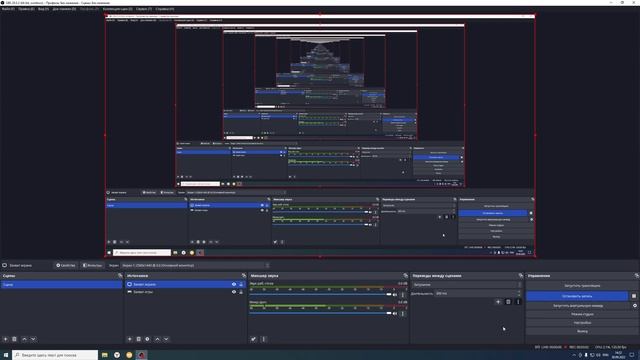
Task: Undock the Controls panel
Action: pyautogui.click(x=636, y=276)
